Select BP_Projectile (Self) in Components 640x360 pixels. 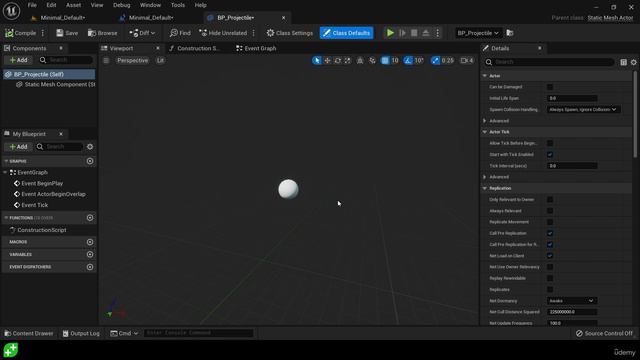coord(49,74)
